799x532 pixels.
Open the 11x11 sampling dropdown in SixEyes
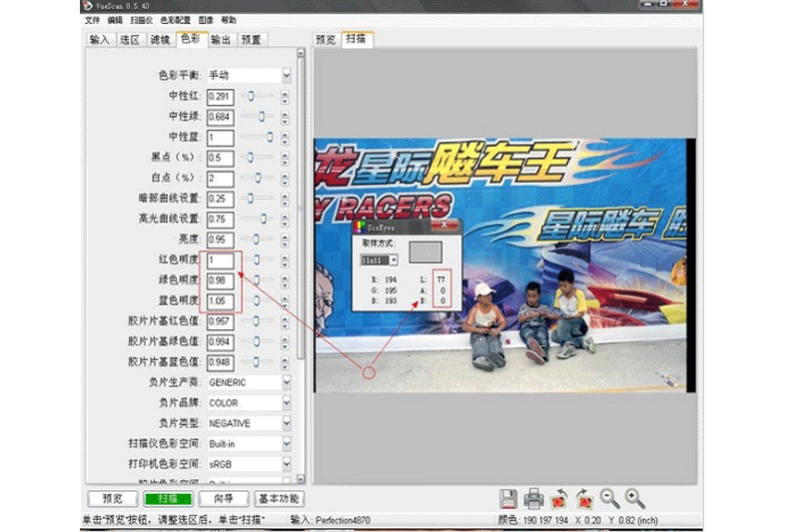[x=393, y=260]
